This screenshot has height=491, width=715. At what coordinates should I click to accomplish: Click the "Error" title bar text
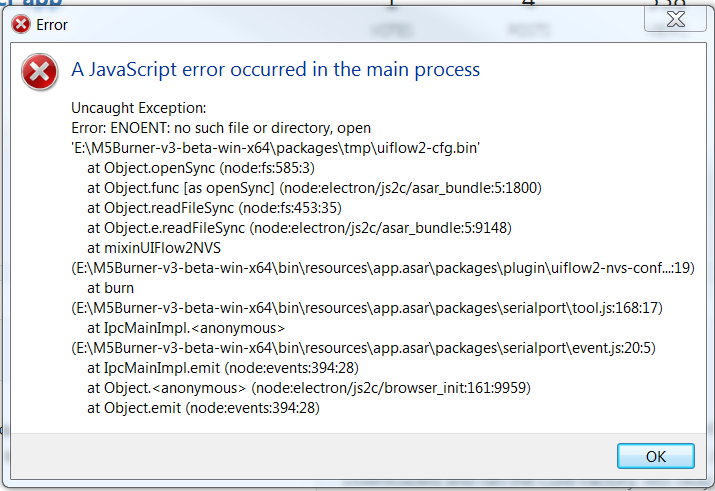[52, 25]
